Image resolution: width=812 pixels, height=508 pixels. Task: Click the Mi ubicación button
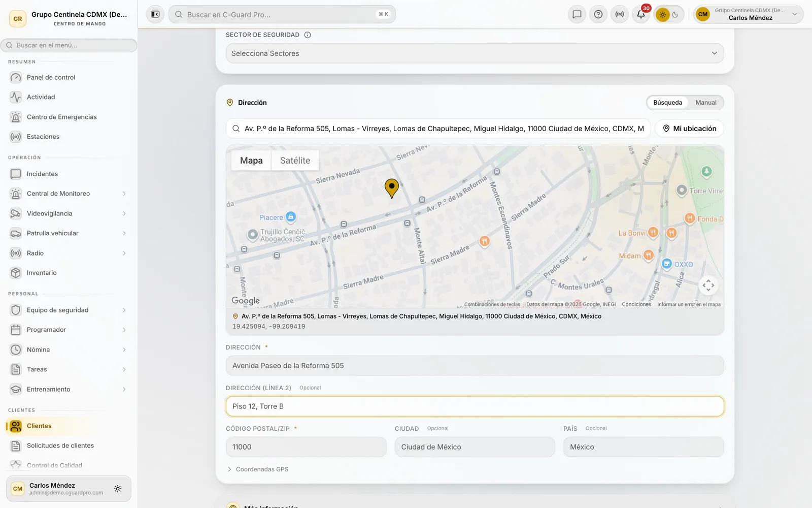689,129
